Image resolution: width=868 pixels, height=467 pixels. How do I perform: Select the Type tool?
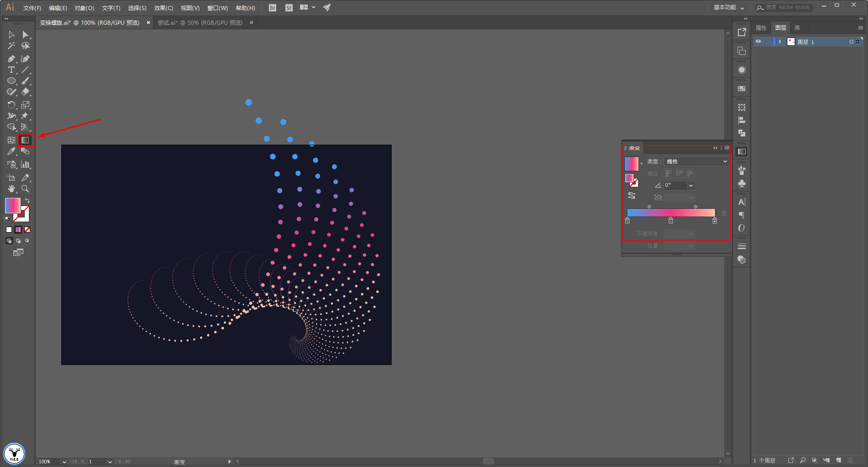pyautogui.click(x=11, y=70)
